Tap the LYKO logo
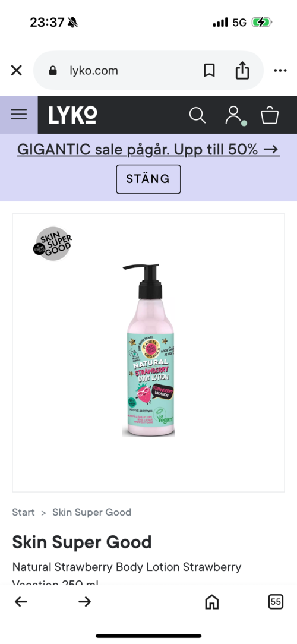Viewport: 297px width, 644px height. tap(72, 115)
